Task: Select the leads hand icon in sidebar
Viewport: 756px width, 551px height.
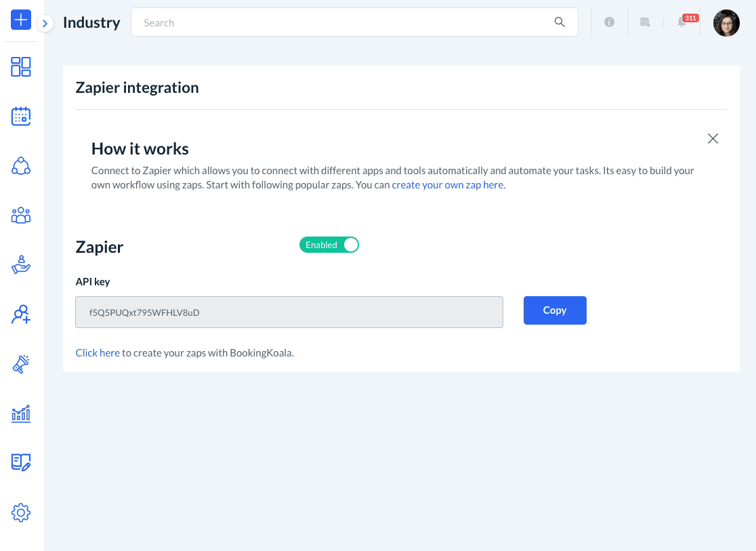Action: coord(20,264)
